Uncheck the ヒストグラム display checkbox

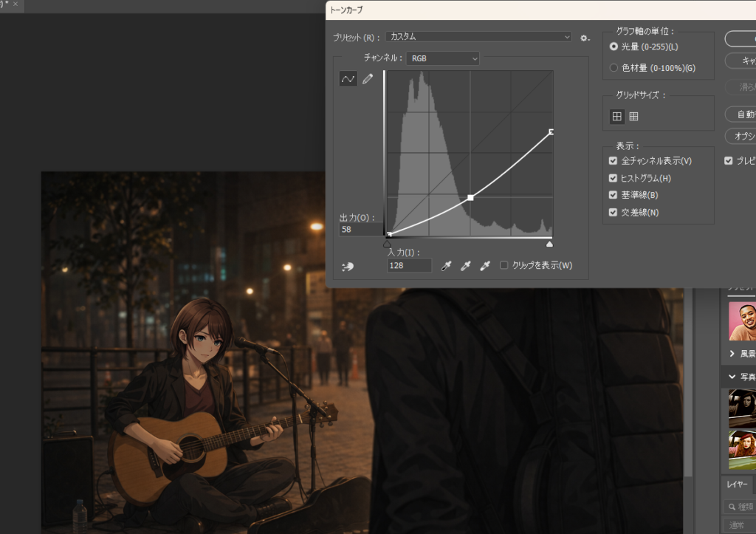click(x=613, y=178)
